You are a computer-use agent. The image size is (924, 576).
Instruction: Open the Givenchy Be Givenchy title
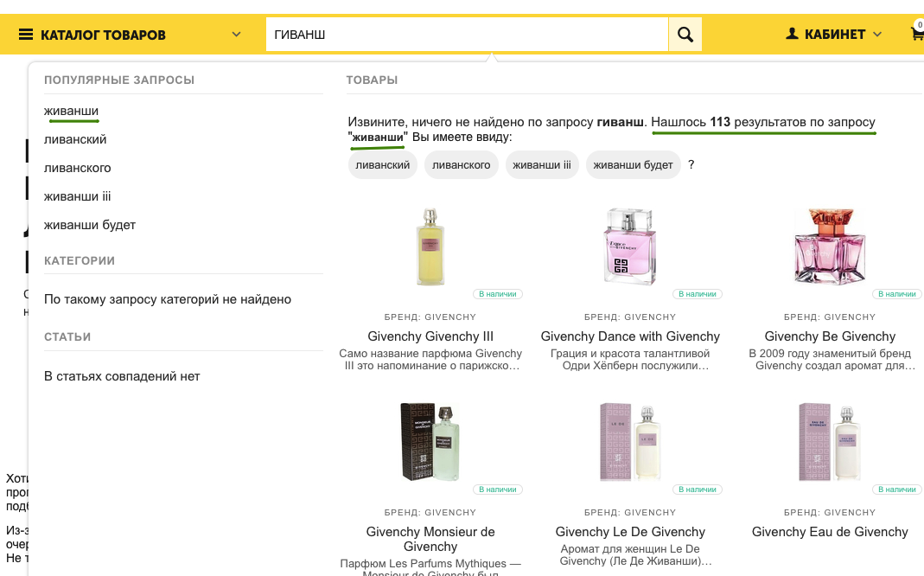coord(830,336)
